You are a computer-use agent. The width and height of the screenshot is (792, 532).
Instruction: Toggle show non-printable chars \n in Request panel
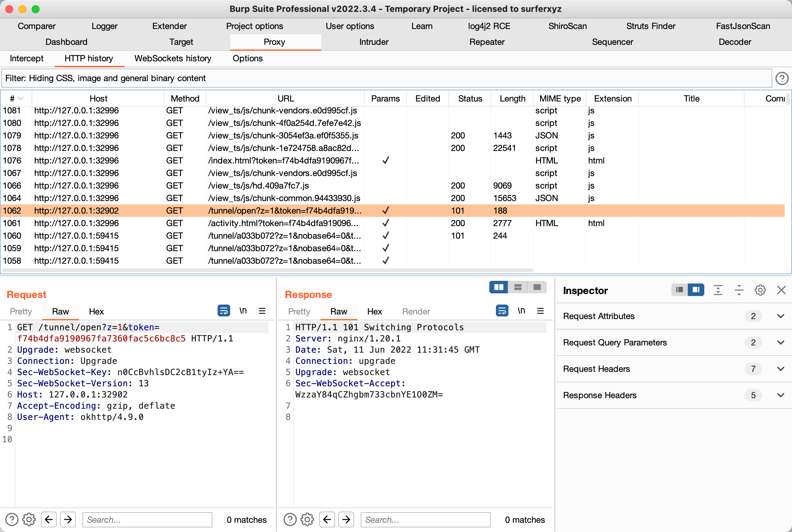[x=243, y=311]
